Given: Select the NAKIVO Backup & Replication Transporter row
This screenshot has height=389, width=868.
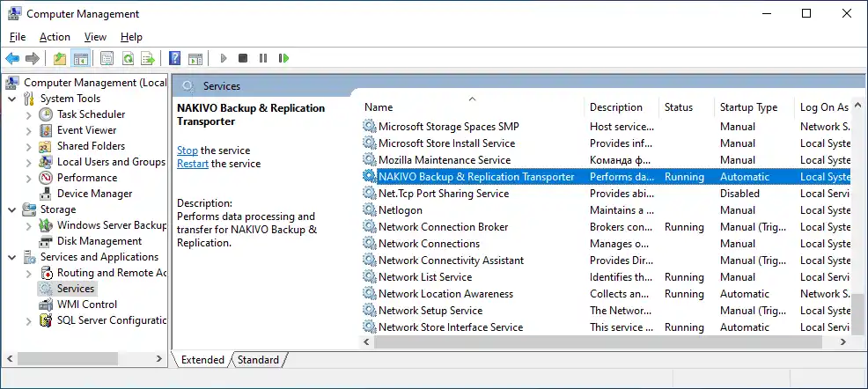Looking at the screenshot, I should pyautogui.click(x=607, y=177).
